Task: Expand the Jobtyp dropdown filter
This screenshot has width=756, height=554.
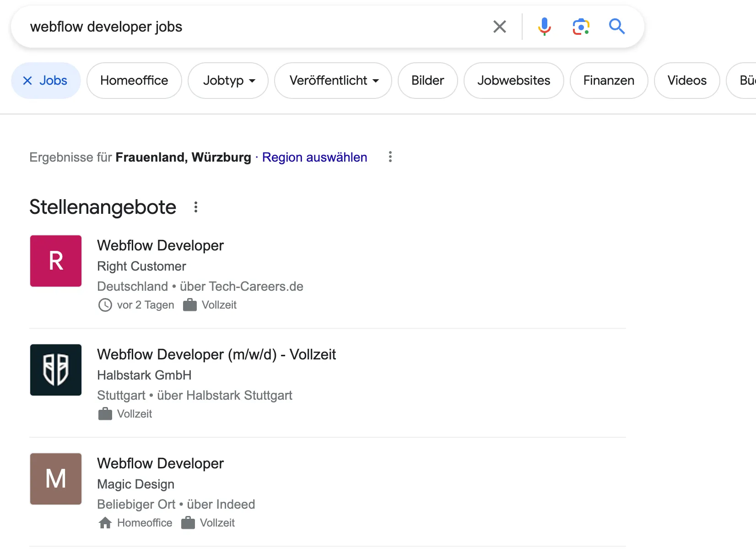Action: (x=228, y=81)
